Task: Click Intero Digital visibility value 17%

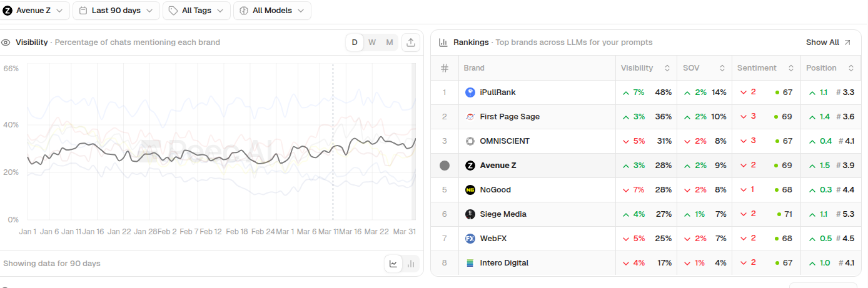Action: [664, 263]
